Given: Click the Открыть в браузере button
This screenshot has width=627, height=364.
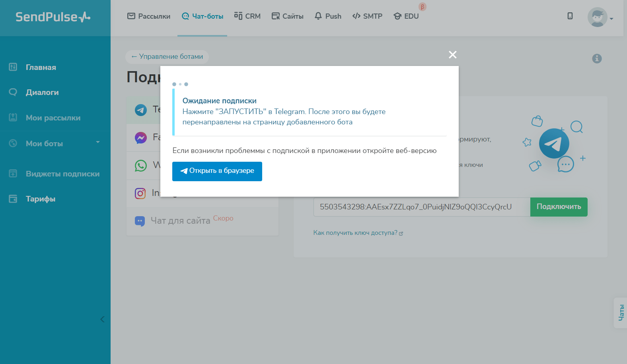Looking at the screenshot, I should click(x=217, y=171).
